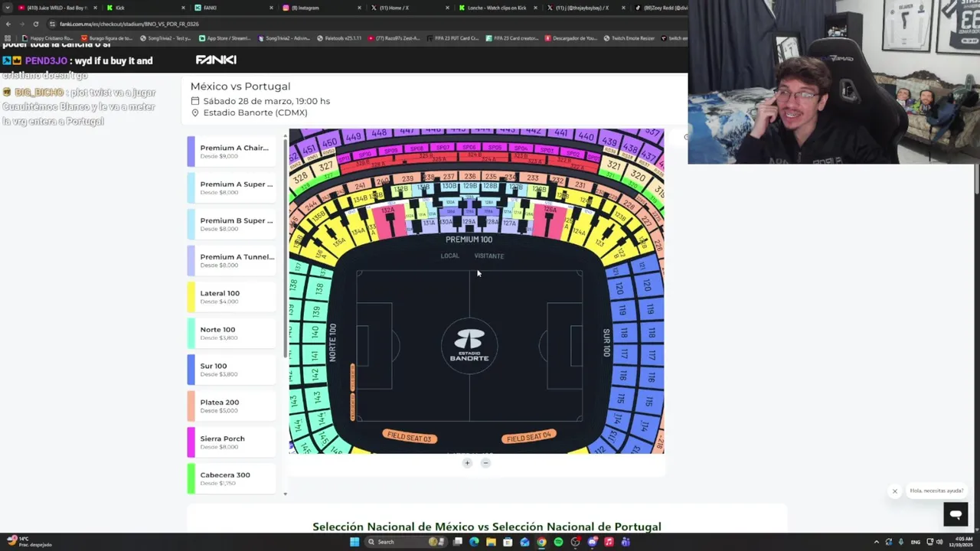Pick section 327 on stadium map

(327, 166)
